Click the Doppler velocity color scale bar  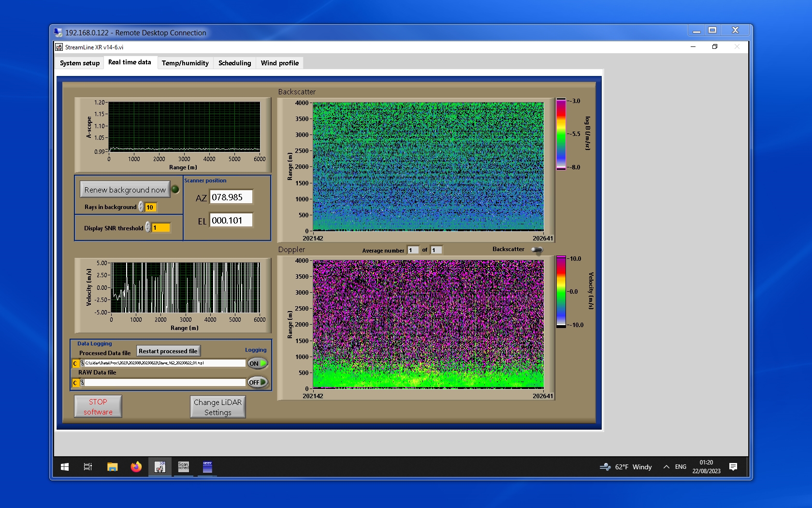[561, 292]
